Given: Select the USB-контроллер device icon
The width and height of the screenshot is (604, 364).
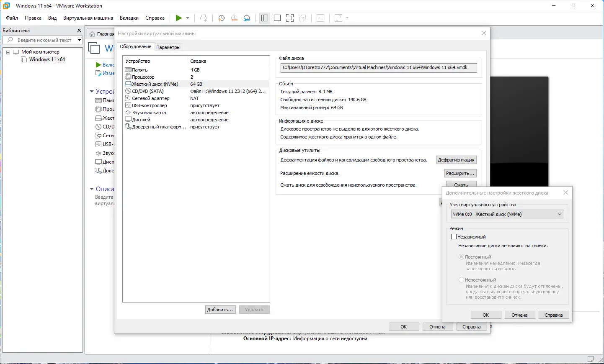Looking at the screenshot, I should [x=128, y=105].
